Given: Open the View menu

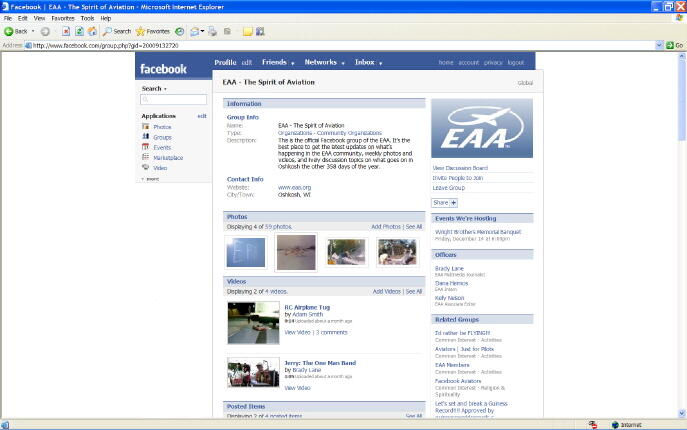Looking at the screenshot, I should tap(39, 18).
